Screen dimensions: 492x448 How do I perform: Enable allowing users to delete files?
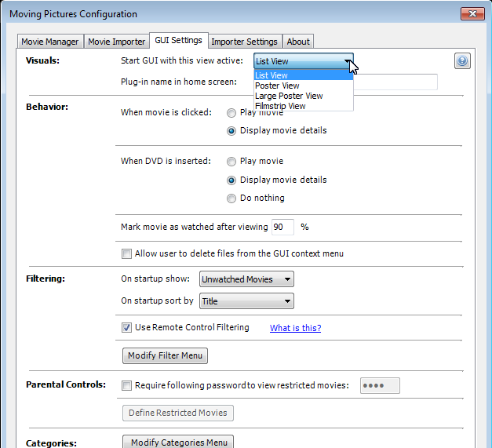[x=126, y=253]
